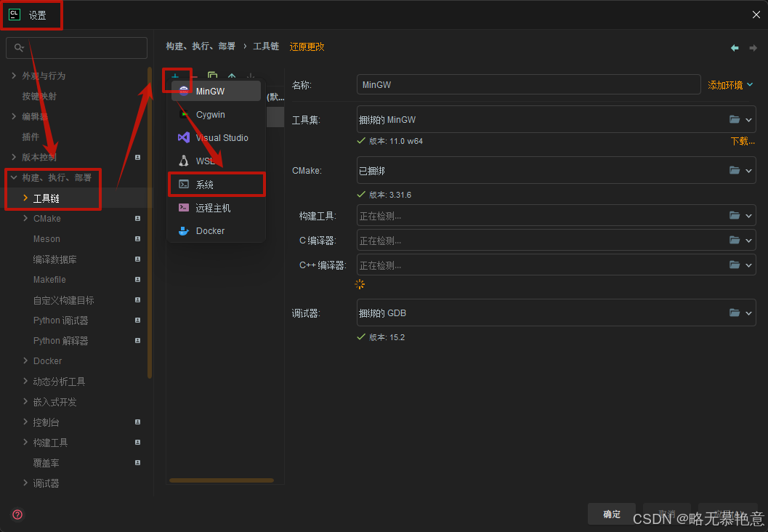Open the 调试器 dropdown arrow
Screen dimensions: 768x532
point(748,313)
